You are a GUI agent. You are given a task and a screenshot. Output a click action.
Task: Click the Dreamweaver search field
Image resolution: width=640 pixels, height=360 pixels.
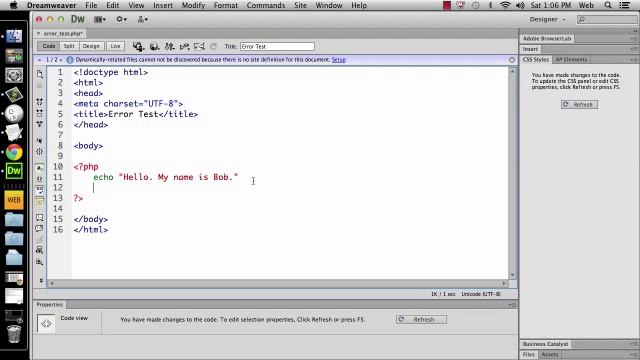pos(607,19)
